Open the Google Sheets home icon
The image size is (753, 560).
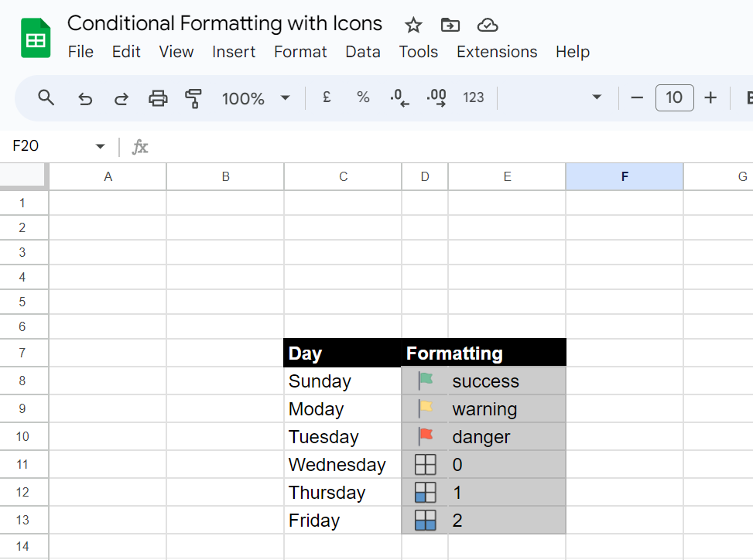pyautogui.click(x=36, y=38)
